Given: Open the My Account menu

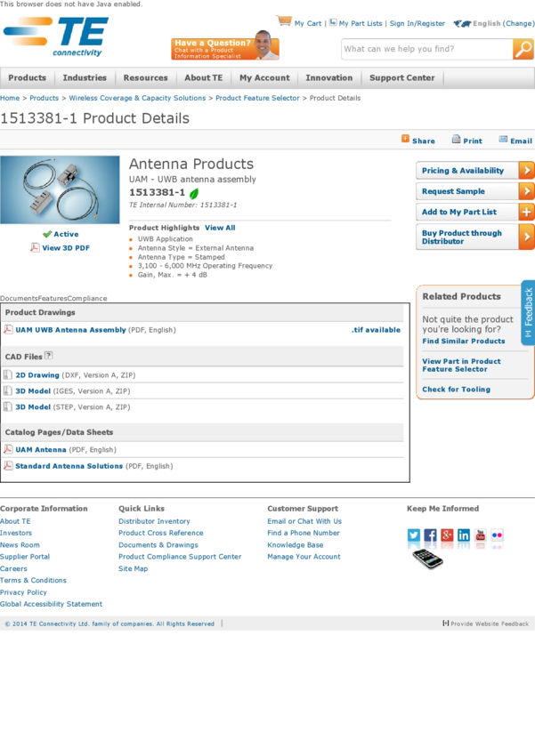Looking at the screenshot, I should click(264, 77).
